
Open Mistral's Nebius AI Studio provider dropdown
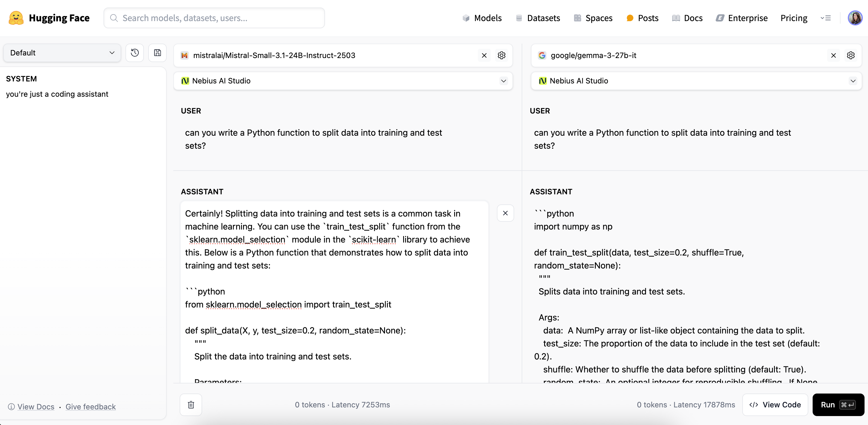(x=343, y=81)
